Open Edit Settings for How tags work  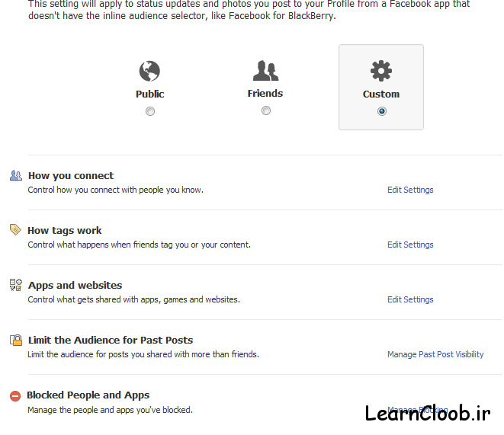[410, 245]
